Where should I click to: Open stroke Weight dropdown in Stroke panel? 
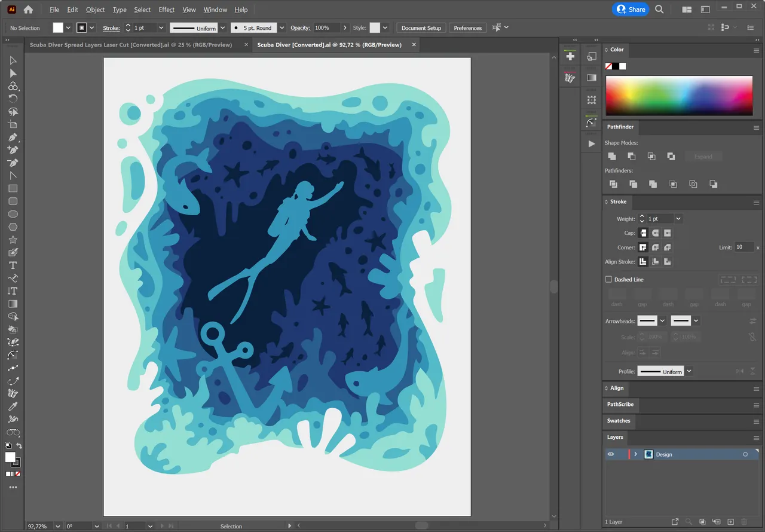coord(678,219)
